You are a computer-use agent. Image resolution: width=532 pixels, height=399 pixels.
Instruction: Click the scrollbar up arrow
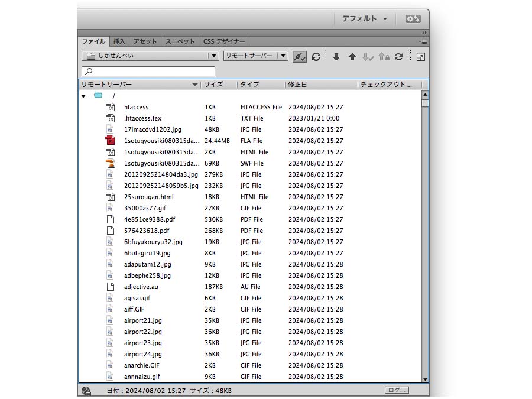(x=425, y=95)
